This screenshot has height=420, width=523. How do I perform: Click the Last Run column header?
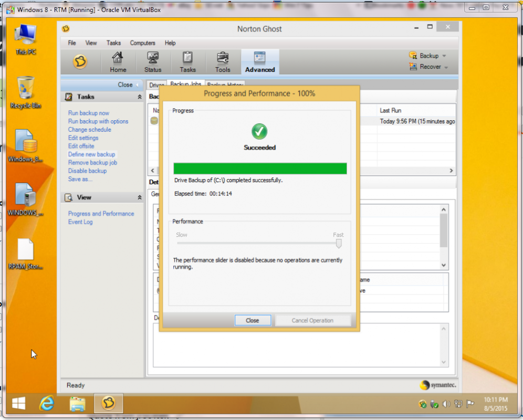tap(390, 110)
